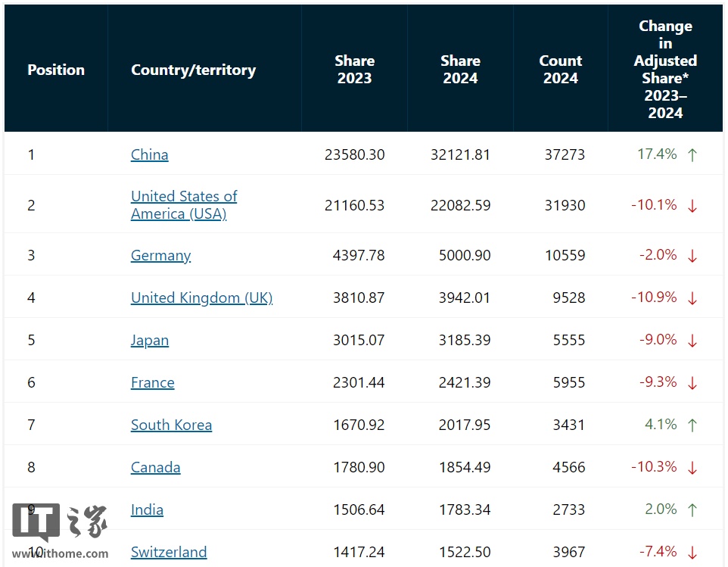Open the Japan country link

(x=150, y=340)
